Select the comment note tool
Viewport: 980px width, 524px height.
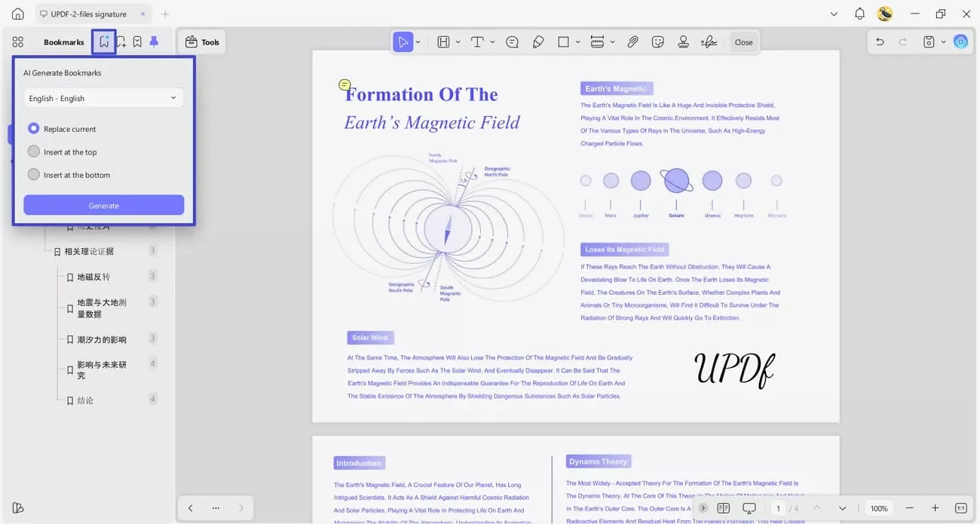pyautogui.click(x=512, y=42)
